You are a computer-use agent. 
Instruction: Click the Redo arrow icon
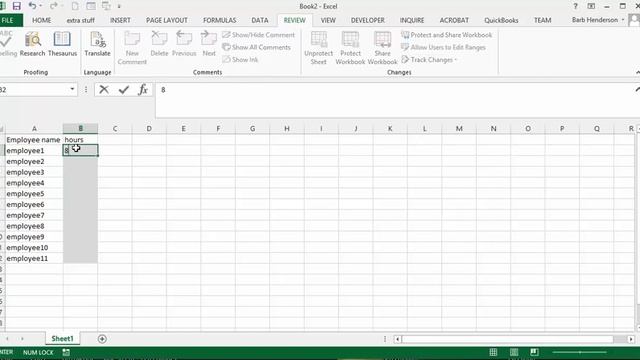pyautogui.click(x=53, y=6)
